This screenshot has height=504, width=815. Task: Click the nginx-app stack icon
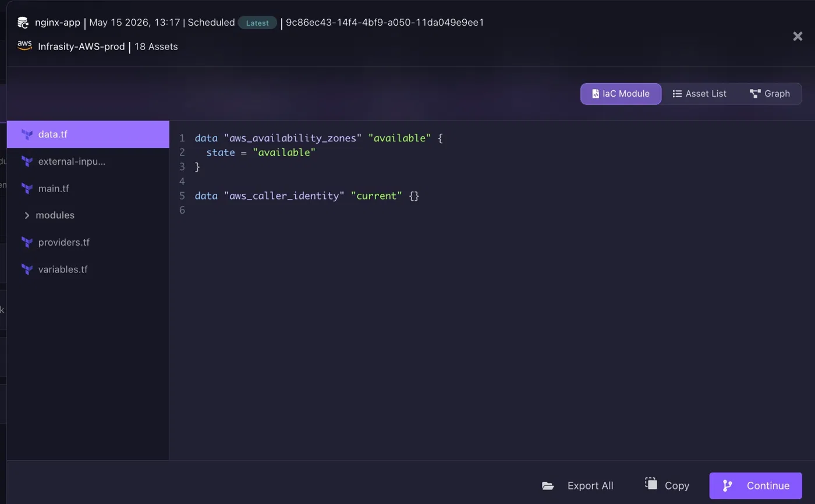pyautogui.click(x=23, y=23)
